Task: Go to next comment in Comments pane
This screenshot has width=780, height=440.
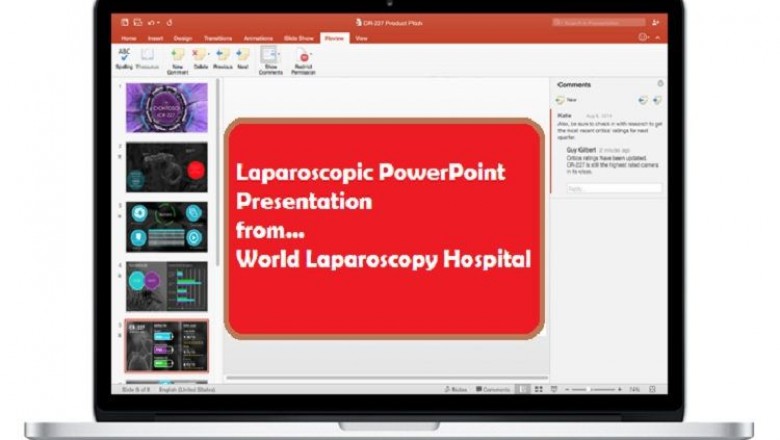Action: [657, 100]
